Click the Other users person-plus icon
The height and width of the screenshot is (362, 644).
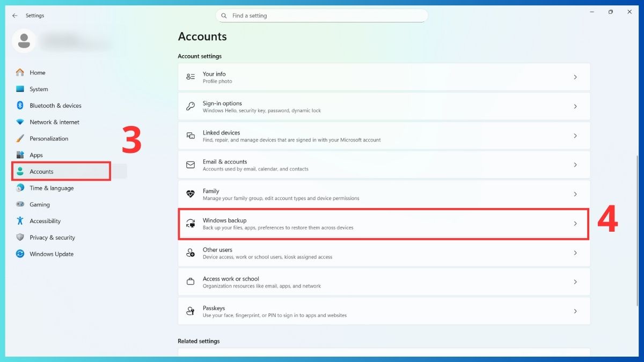point(191,253)
